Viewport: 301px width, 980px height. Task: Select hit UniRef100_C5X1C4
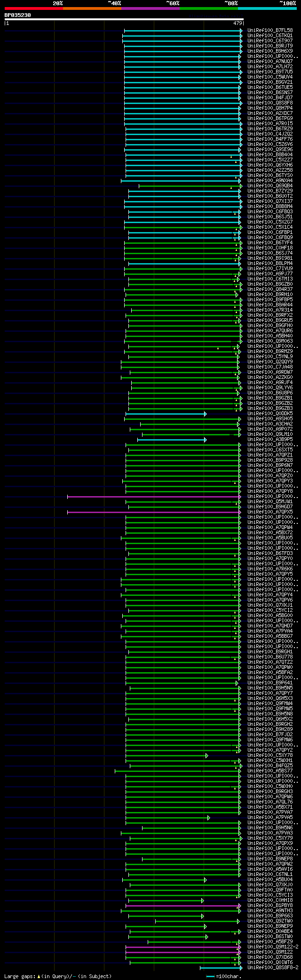(270, 227)
